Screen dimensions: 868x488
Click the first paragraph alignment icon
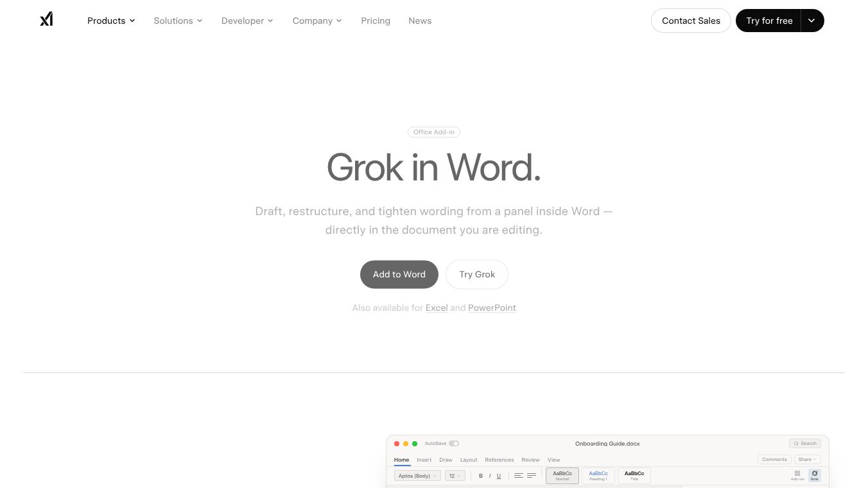(x=519, y=476)
